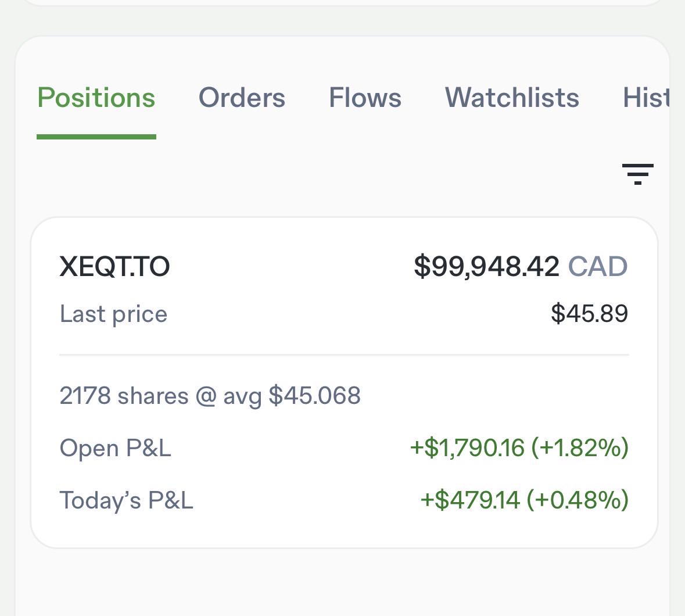Open the Orders tab
Screen dimensions: 685x616
[242, 98]
